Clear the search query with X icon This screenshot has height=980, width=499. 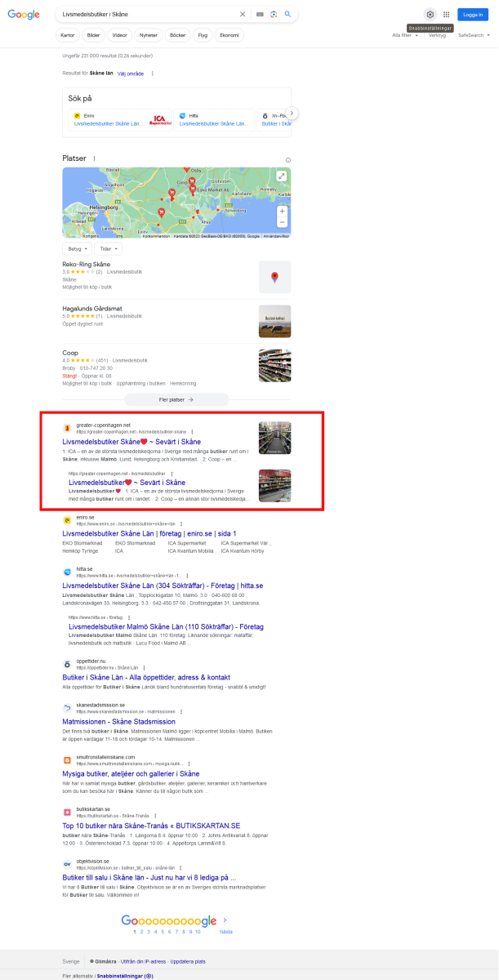[x=242, y=14]
